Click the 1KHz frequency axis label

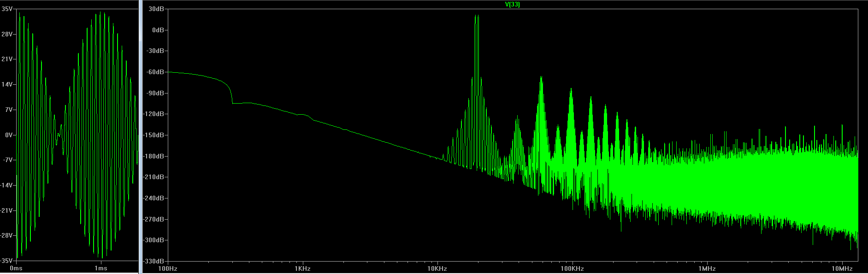tap(302, 268)
